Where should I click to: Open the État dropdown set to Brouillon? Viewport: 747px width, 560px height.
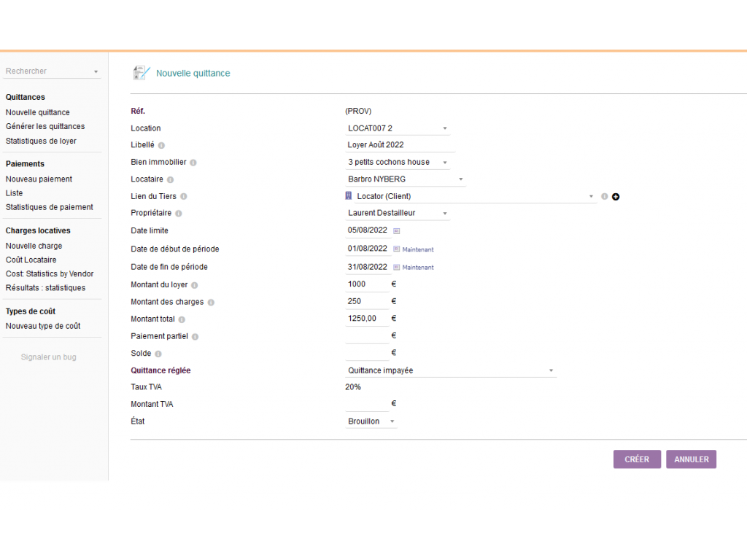(x=372, y=421)
